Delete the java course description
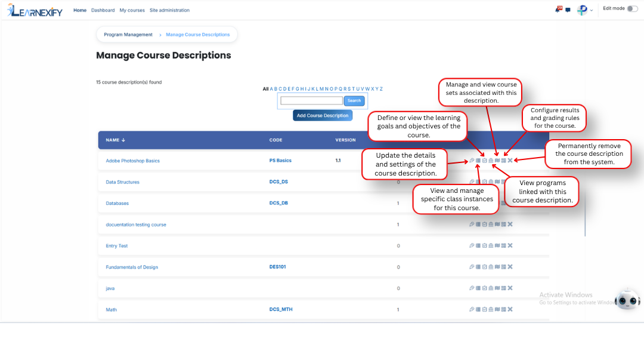 coord(510,288)
